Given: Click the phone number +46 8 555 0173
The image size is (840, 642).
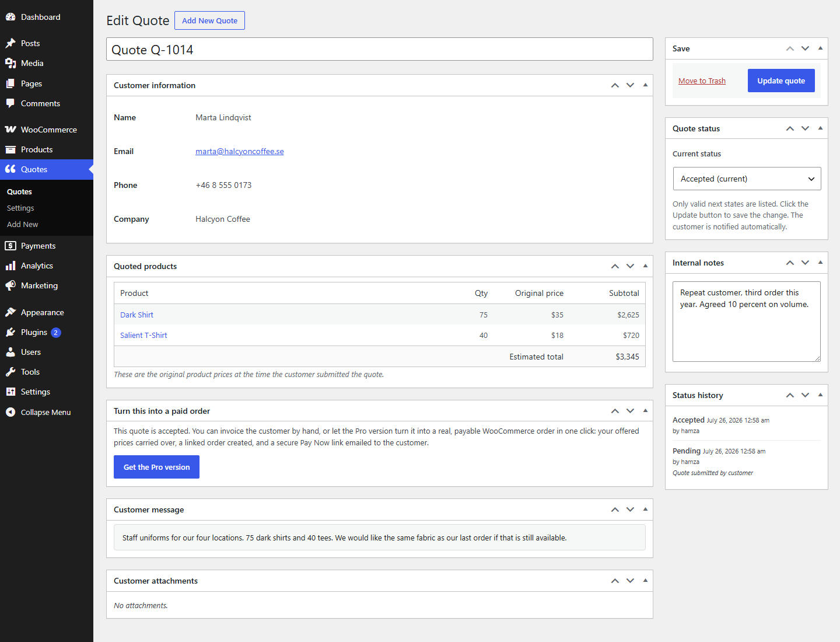Looking at the screenshot, I should (223, 185).
